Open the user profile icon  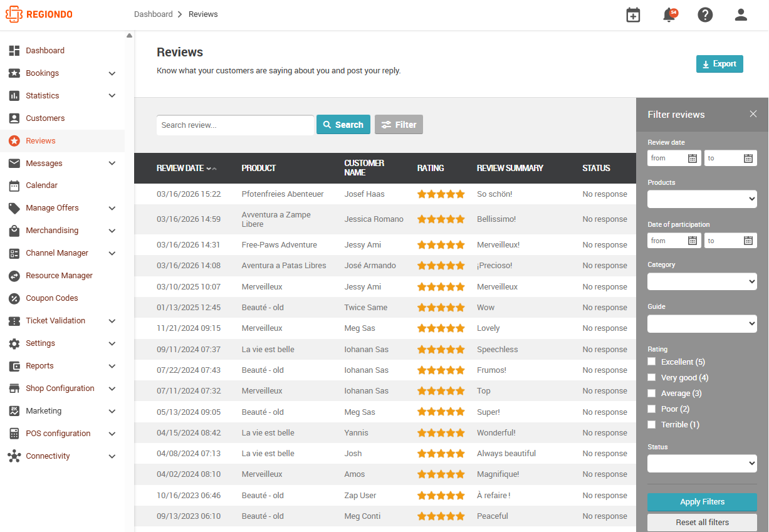(741, 15)
